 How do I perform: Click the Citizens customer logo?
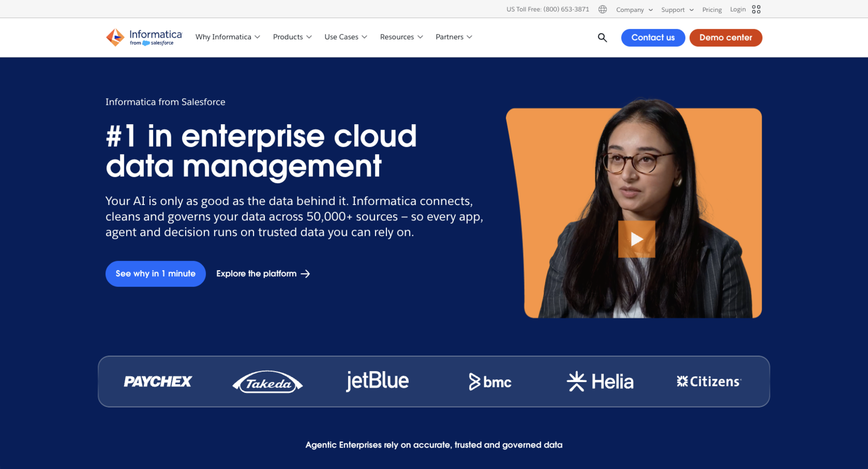pyautogui.click(x=709, y=381)
